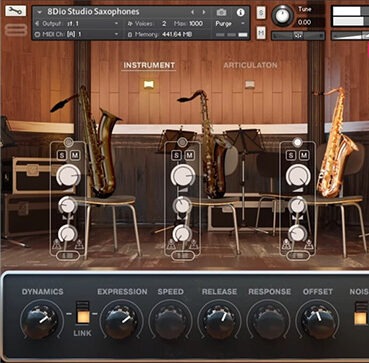
Task: Click the large volume knob of the middle sax
Action: click(x=183, y=175)
